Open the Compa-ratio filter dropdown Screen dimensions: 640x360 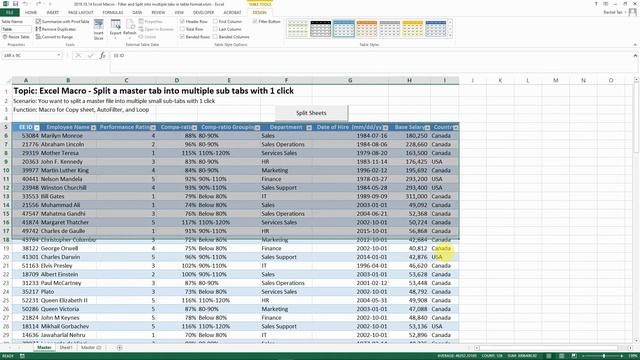(x=194, y=128)
